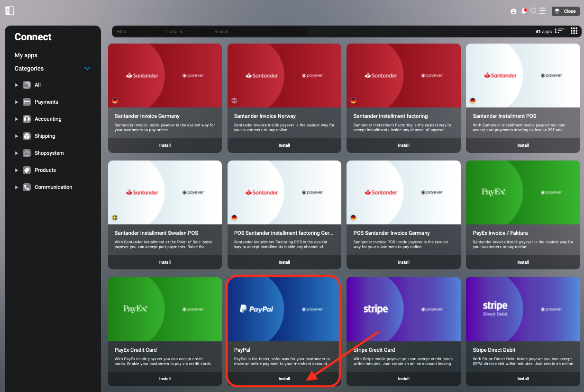This screenshot has height=392, width=584.
Task: Click the sort order icon beside 41 apps
Action: pyautogui.click(x=560, y=31)
